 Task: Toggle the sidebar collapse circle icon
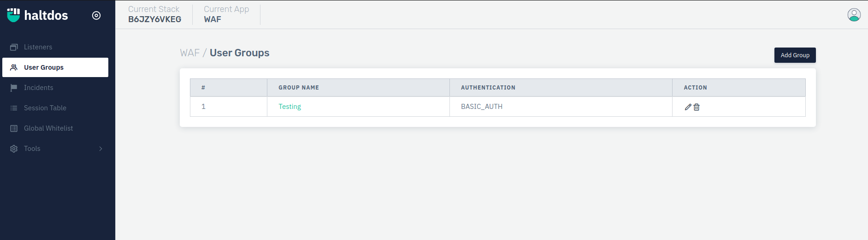96,15
